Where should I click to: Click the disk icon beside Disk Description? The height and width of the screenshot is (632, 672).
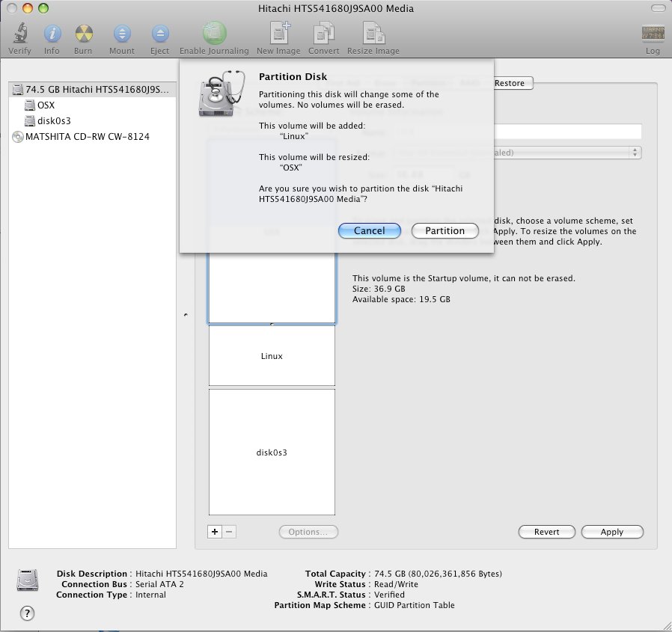[x=28, y=580]
